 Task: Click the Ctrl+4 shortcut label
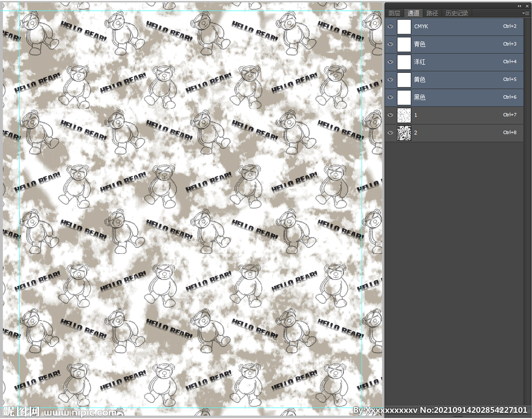pos(510,61)
